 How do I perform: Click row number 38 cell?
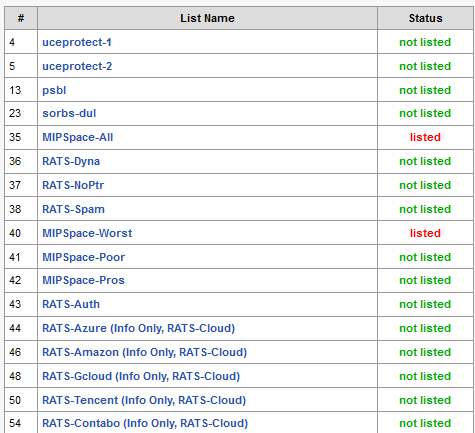click(x=21, y=209)
